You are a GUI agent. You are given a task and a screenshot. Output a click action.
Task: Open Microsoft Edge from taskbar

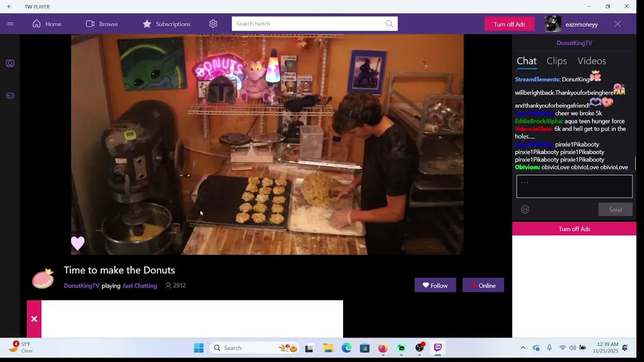tap(347, 348)
